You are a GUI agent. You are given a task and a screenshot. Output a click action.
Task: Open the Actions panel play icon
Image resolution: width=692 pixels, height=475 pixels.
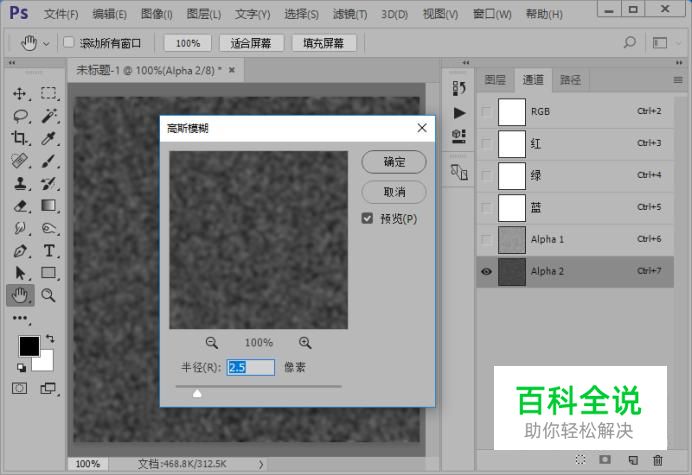[x=459, y=113]
